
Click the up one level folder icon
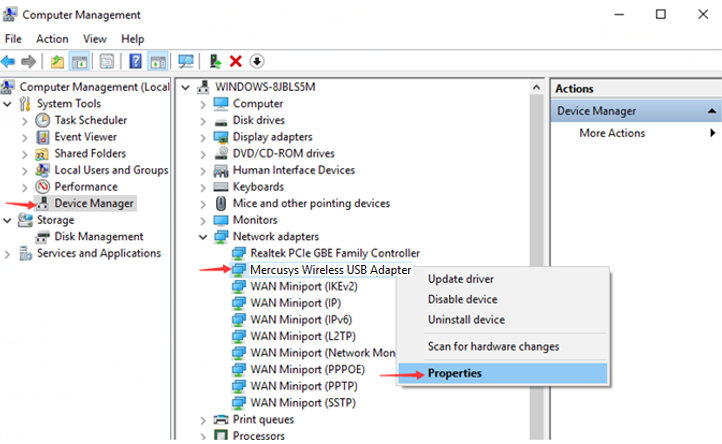59,62
